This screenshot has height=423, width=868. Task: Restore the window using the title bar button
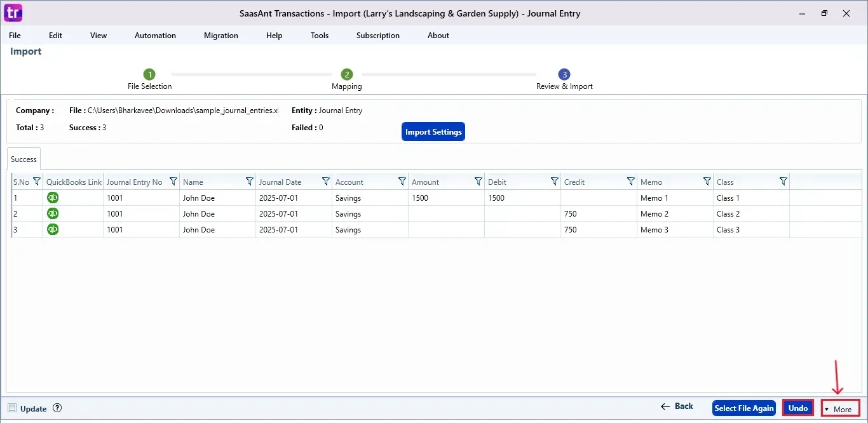pyautogui.click(x=824, y=13)
